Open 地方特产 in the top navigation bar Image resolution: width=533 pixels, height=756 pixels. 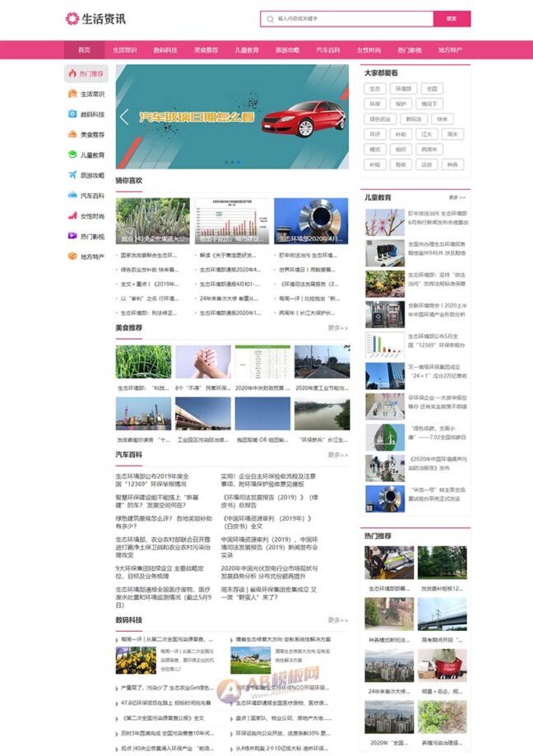coord(450,49)
